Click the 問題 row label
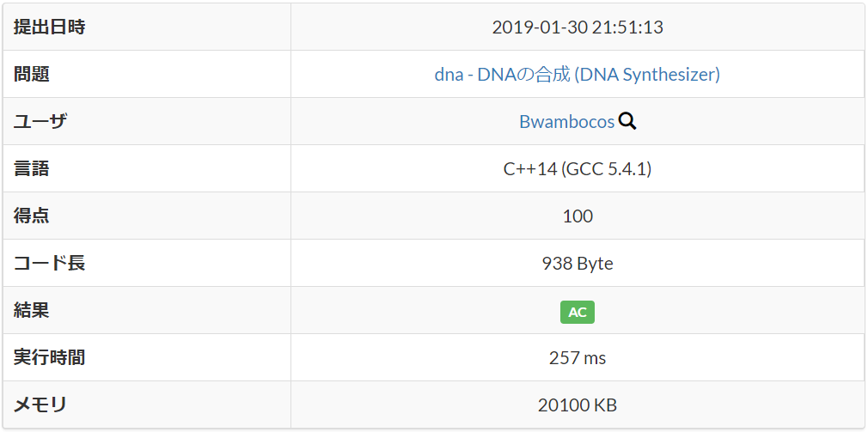The width and height of the screenshot is (868, 432). pos(32,74)
